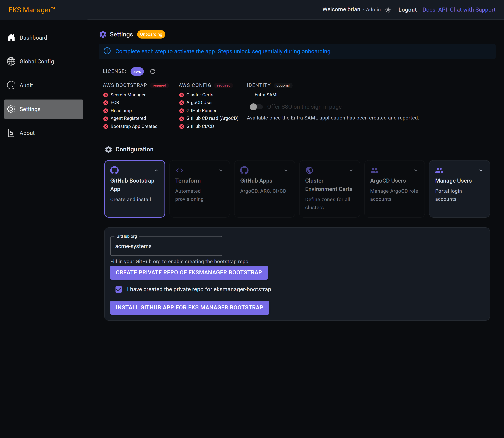
Task: Click the red X status next to Headlamp
Action: point(106,111)
